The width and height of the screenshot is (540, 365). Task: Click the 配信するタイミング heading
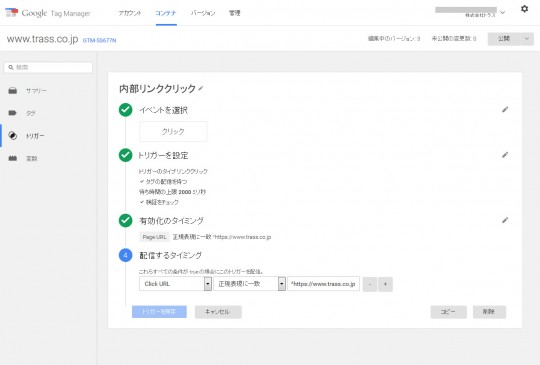point(170,255)
